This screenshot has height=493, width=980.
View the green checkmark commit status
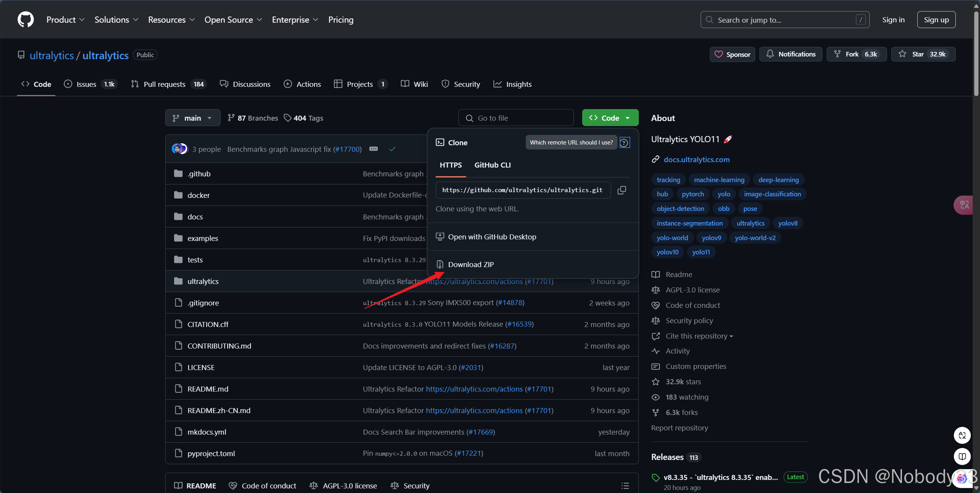click(x=392, y=149)
